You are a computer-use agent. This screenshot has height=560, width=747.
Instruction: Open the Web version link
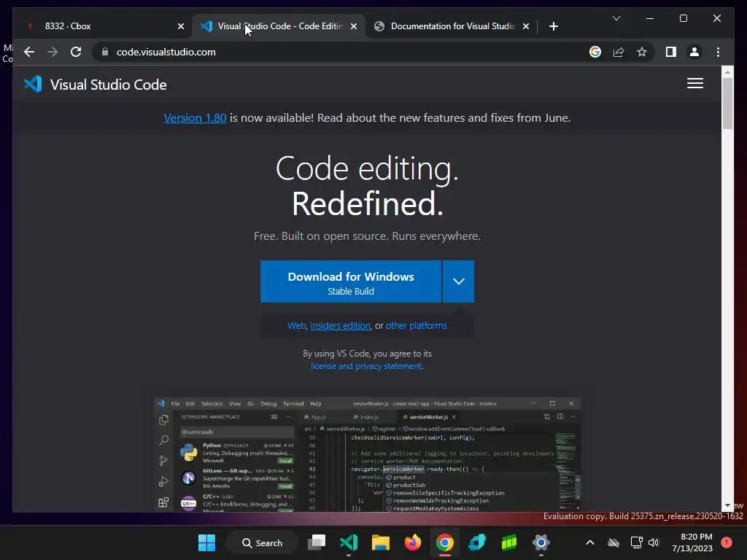coord(296,326)
